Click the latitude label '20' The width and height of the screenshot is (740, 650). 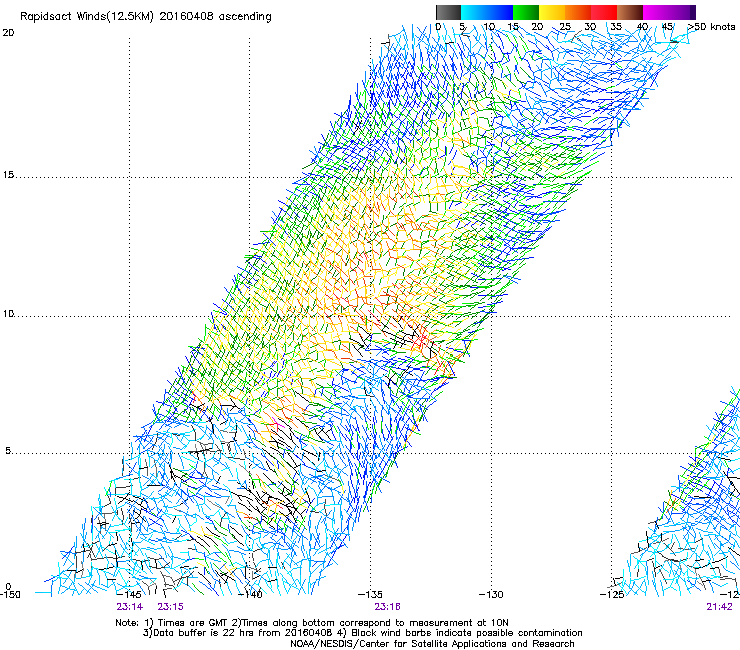[x=8, y=33]
